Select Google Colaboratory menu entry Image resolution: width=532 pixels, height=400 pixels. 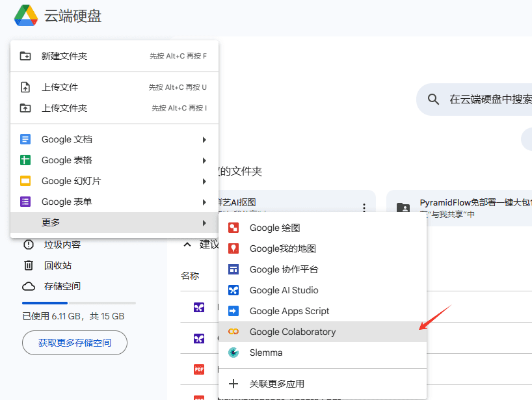point(323,332)
